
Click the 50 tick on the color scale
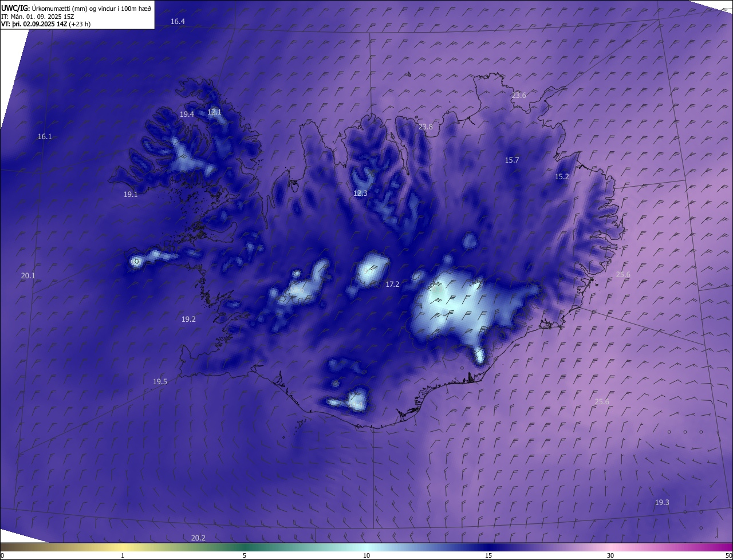pyautogui.click(x=728, y=555)
